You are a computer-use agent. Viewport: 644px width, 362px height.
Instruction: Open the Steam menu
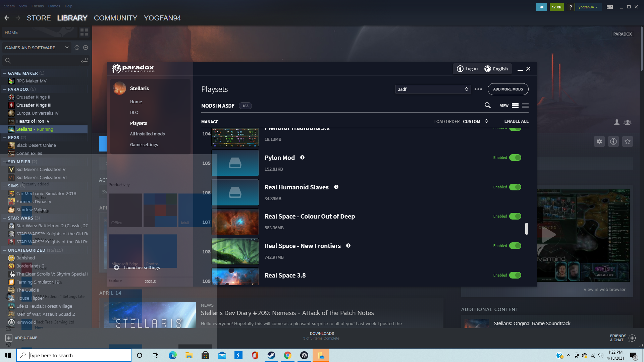(x=9, y=6)
